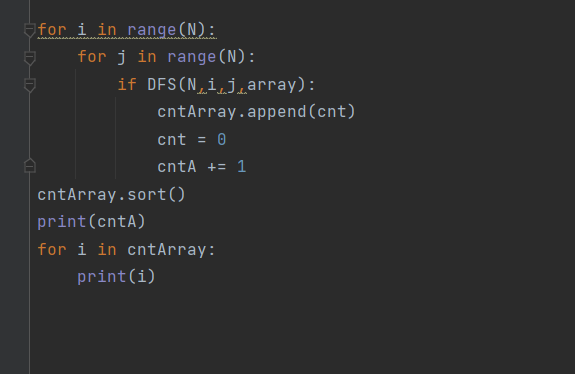Click the 'cntArray.sort()' line
This screenshot has height=374, width=575.
111,194
